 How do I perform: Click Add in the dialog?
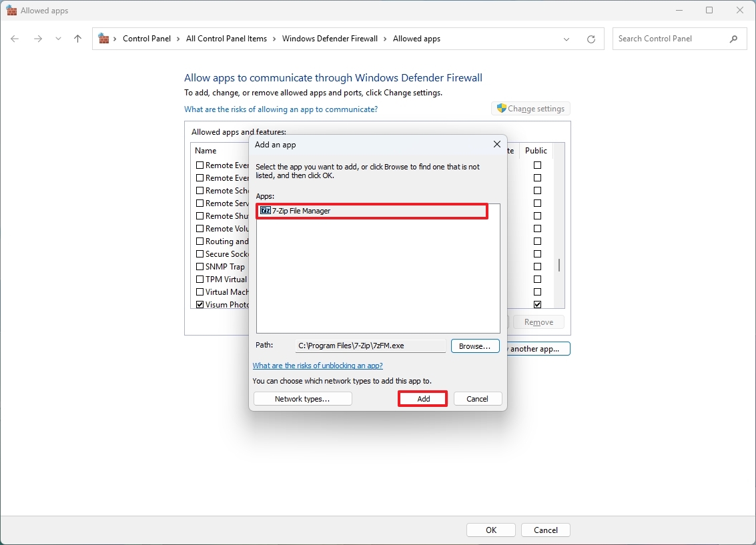pos(423,399)
